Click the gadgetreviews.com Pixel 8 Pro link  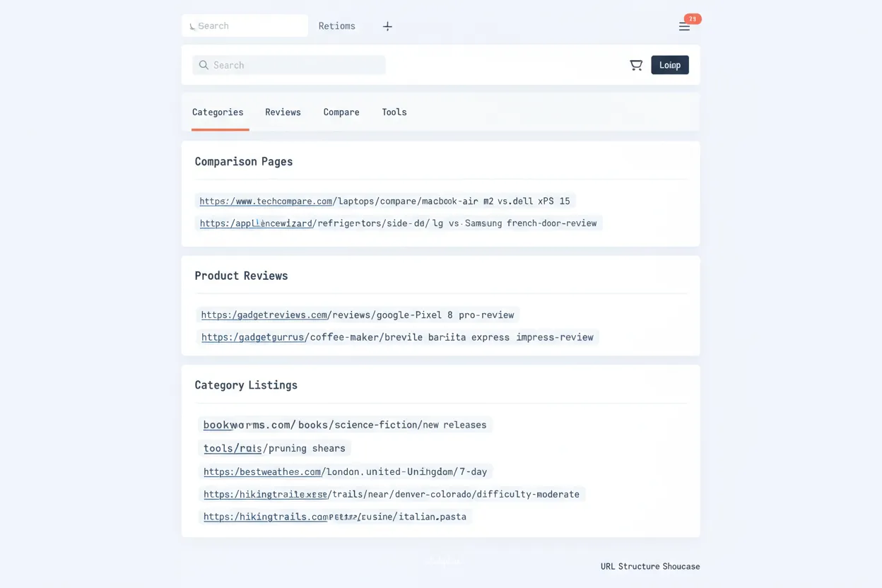click(357, 314)
